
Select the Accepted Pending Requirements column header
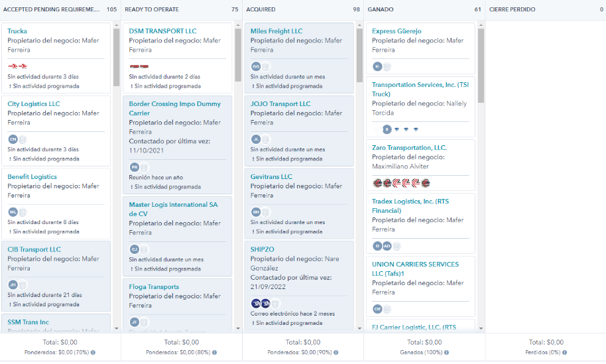pos(52,9)
